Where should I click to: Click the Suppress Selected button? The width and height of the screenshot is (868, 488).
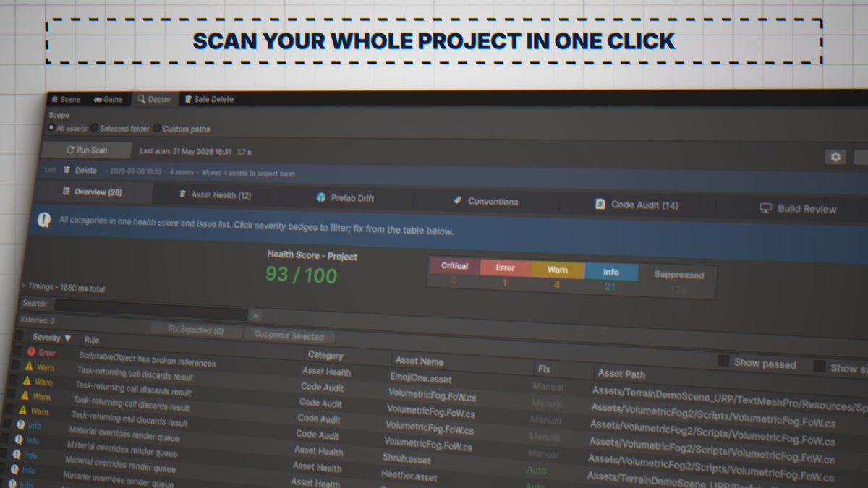pyautogui.click(x=289, y=335)
